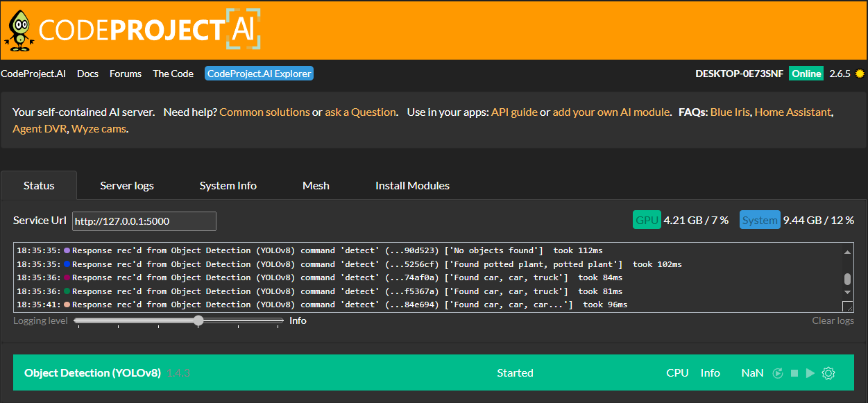Toggle the light/dark theme sun icon
Viewport: 868px width, 403px height.
point(860,74)
